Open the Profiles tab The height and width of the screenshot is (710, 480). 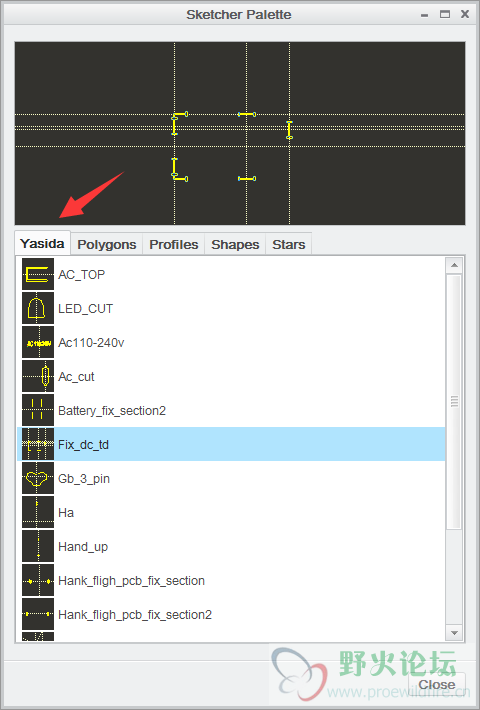[174, 245]
